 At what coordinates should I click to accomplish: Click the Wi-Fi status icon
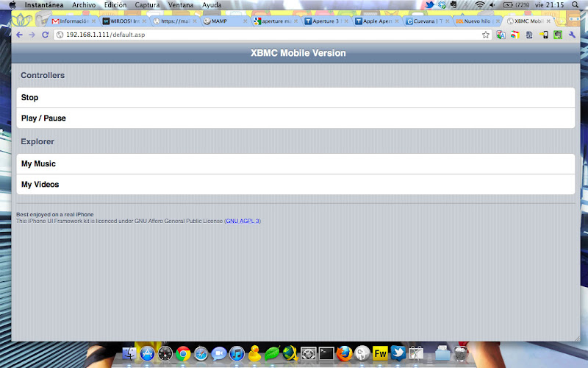coord(480,5)
